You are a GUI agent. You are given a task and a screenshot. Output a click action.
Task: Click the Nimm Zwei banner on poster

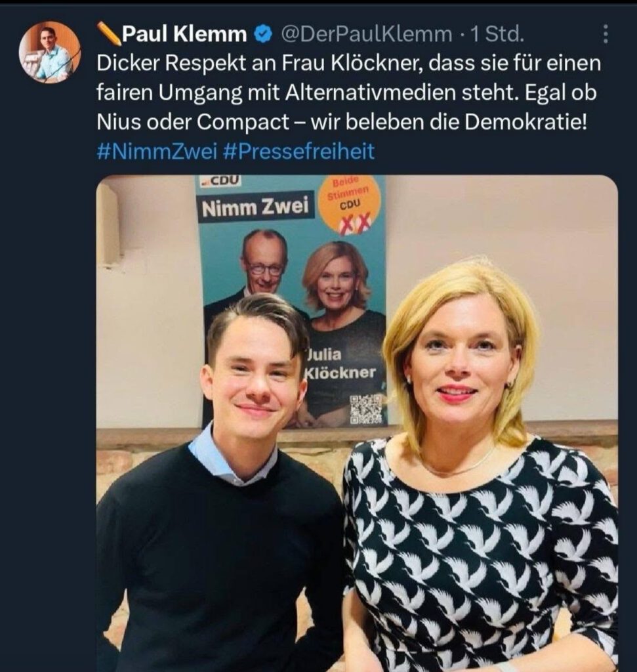[x=255, y=207]
